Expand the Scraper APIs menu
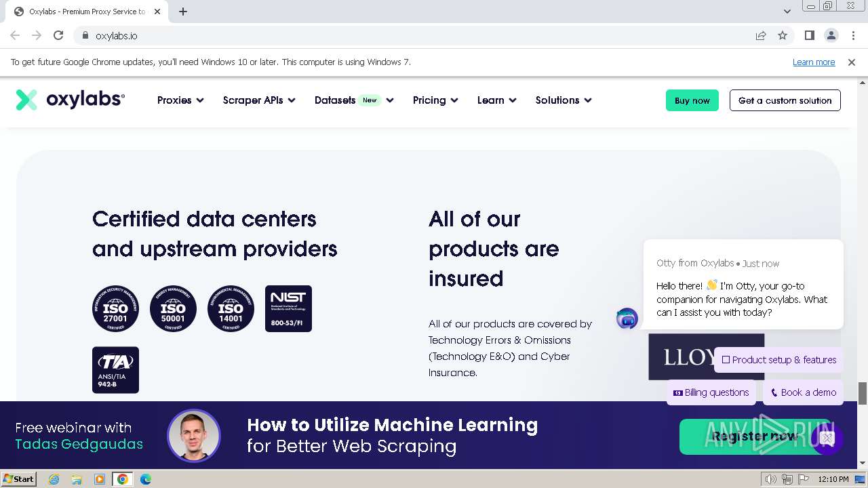868x488 pixels. tap(259, 100)
